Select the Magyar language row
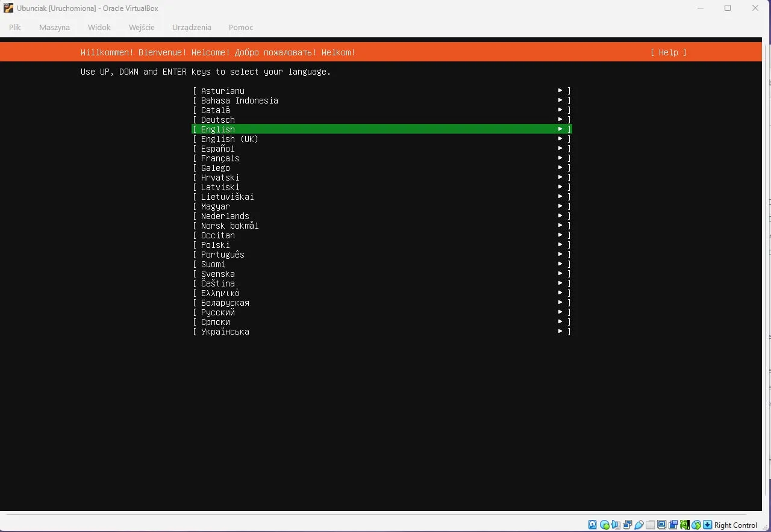 (x=381, y=206)
